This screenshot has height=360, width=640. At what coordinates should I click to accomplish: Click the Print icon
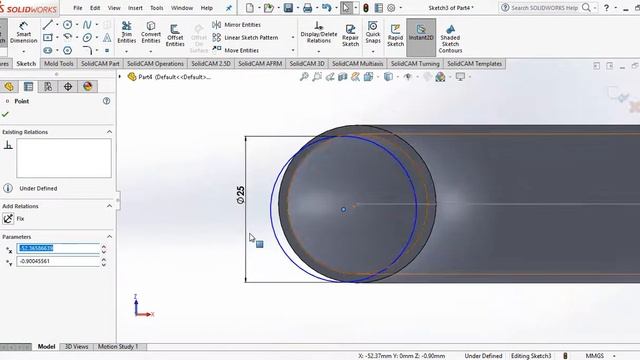[x=307, y=8]
